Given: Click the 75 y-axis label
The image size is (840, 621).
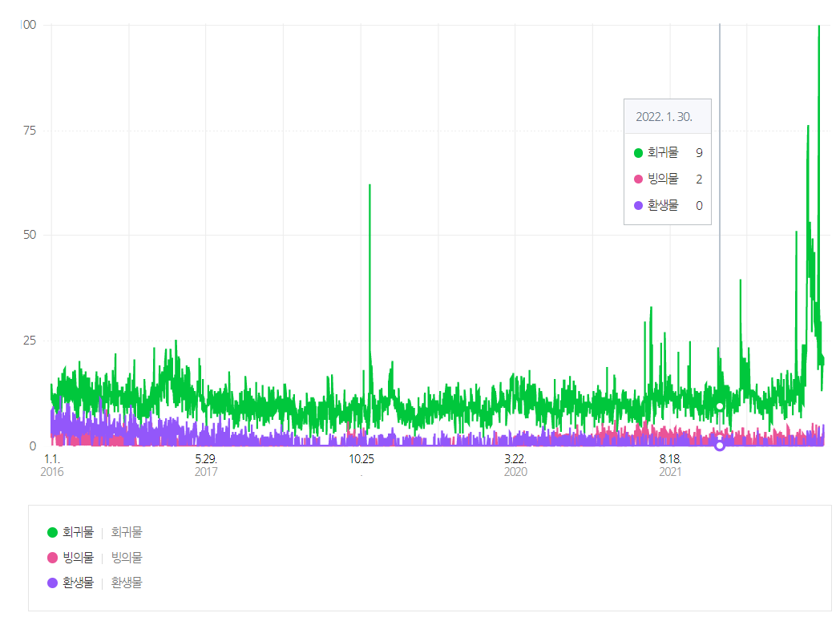Looking at the screenshot, I should (x=30, y=131).
